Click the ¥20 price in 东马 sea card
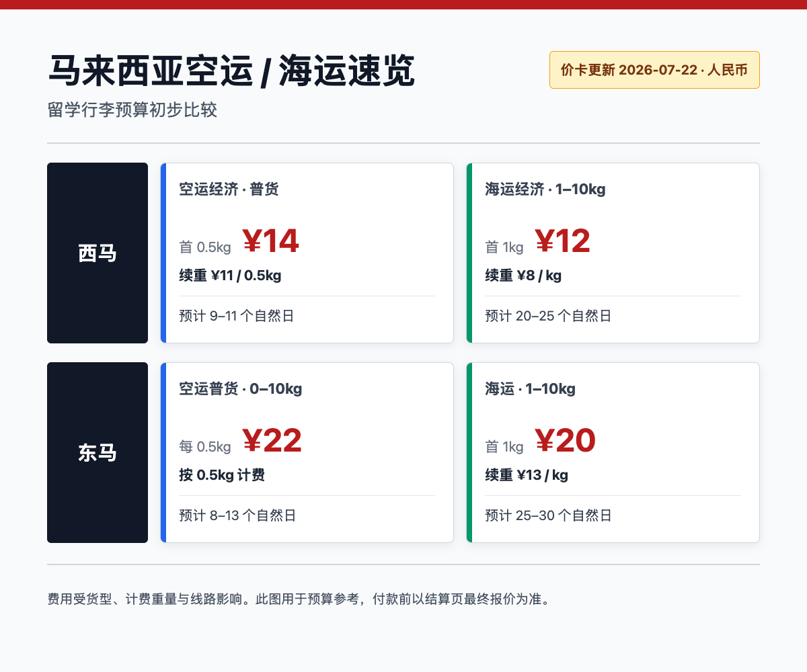Viewport: 807px width, 672px height. (x=566, y=441)
